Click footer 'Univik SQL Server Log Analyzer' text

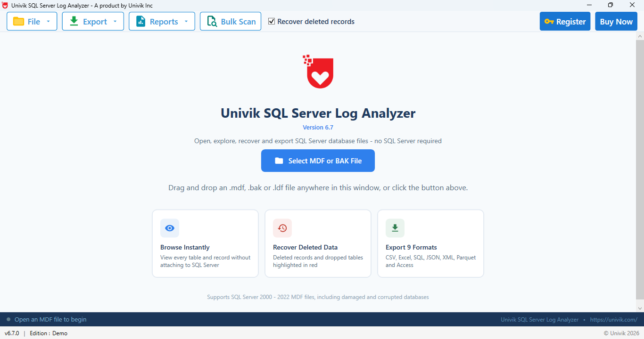539,319
